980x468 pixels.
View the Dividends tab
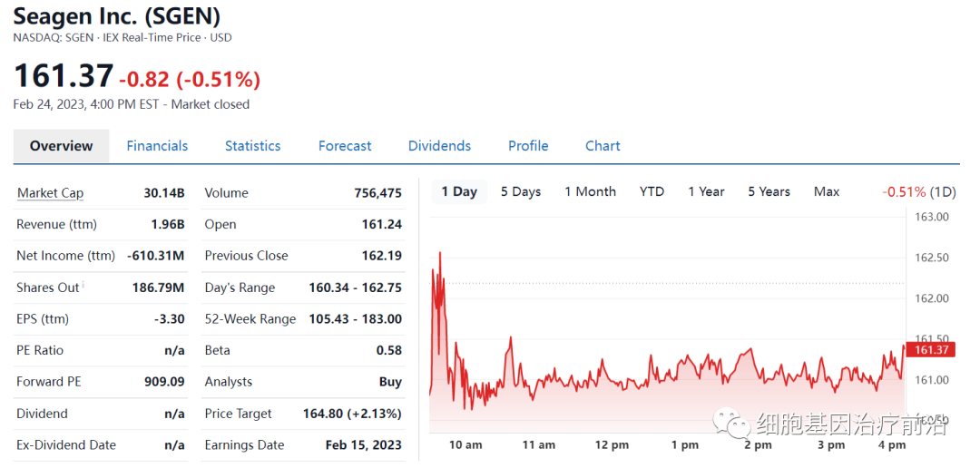tap(439, 146)
